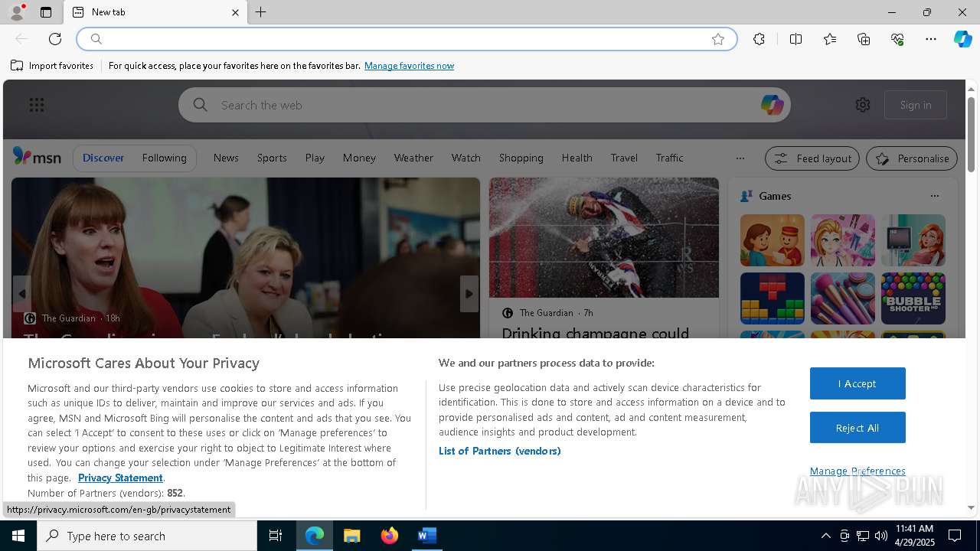Click the msn logo
Screen dimensions: 980x551
37,157
